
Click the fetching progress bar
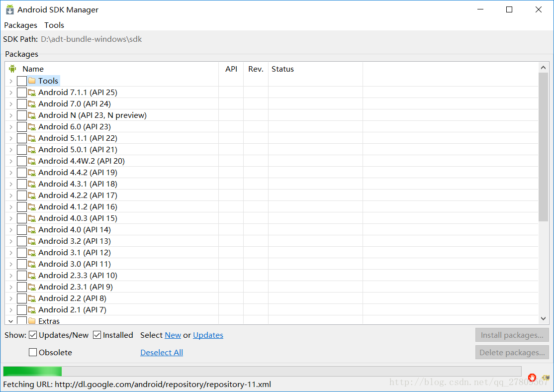tap(262, 371)
